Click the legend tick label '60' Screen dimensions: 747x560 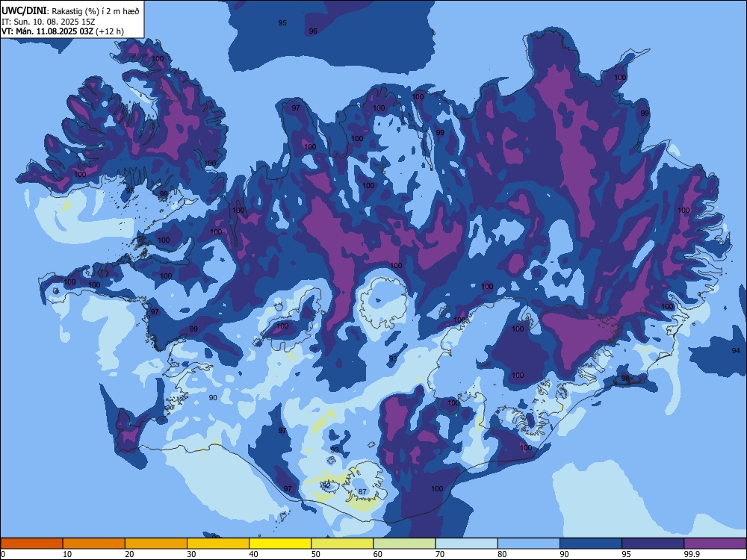click(x=378, y=554)
